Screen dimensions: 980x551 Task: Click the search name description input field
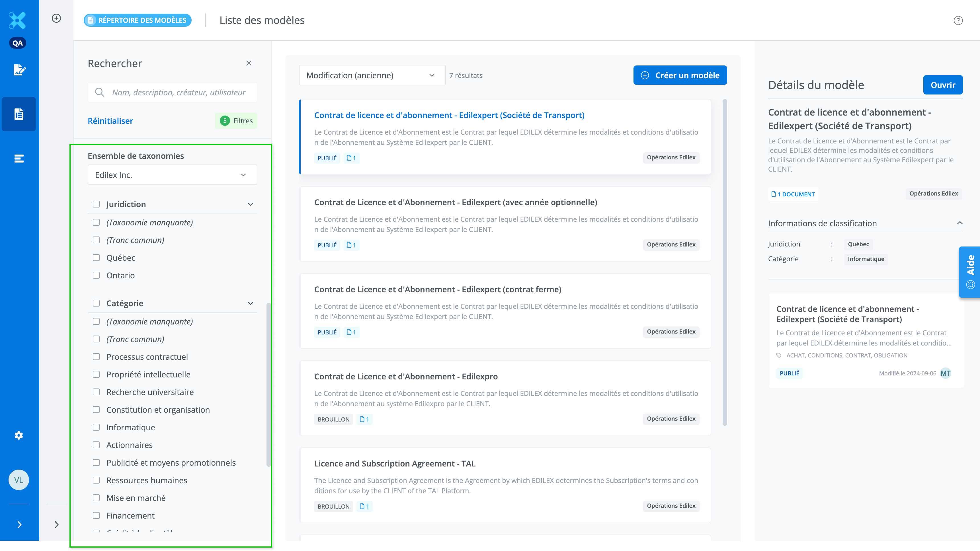coord(179,92)
